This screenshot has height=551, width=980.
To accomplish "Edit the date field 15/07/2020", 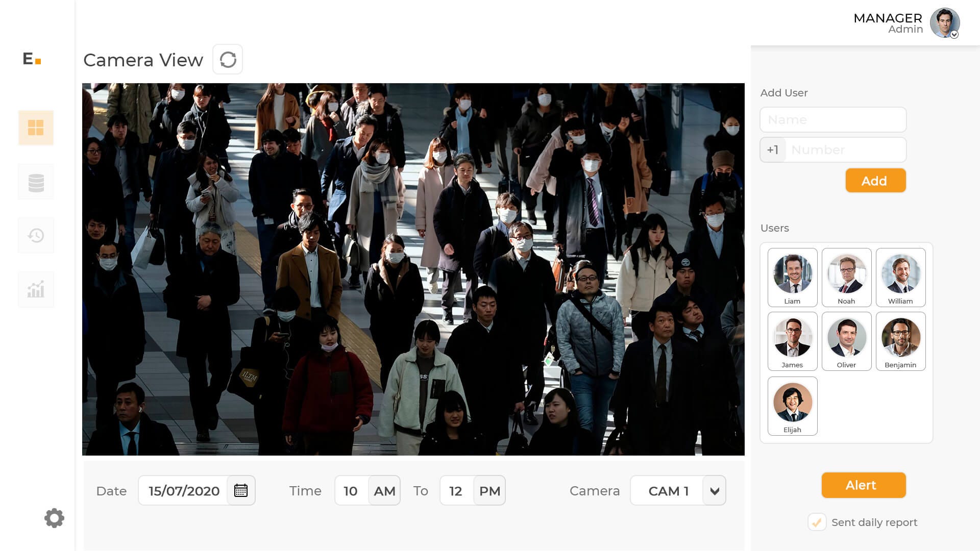I will coord(183,491).
